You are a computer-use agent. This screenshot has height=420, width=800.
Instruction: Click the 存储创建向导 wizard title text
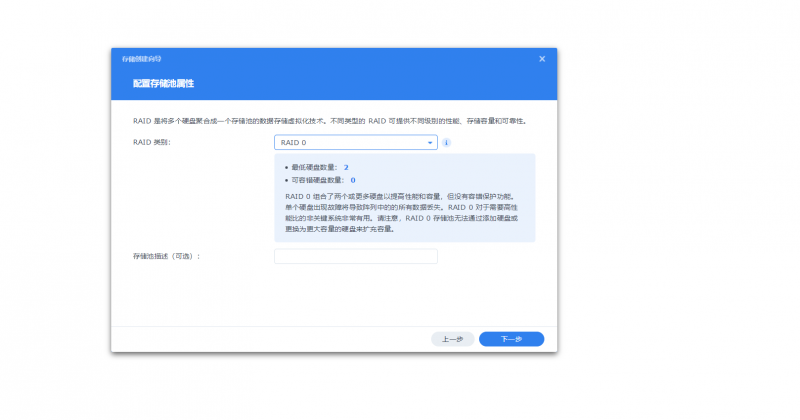coord(141,59)
